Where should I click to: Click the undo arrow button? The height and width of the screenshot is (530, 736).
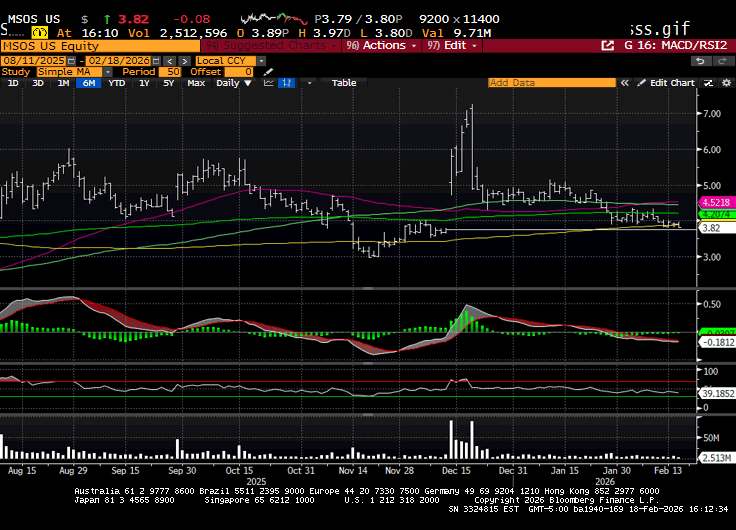700,61
